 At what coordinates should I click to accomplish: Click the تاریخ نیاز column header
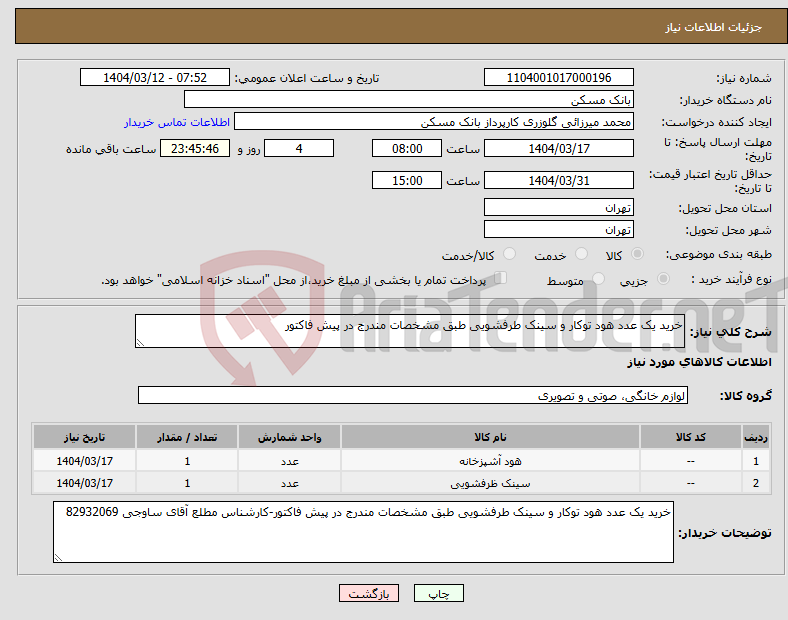84,437
